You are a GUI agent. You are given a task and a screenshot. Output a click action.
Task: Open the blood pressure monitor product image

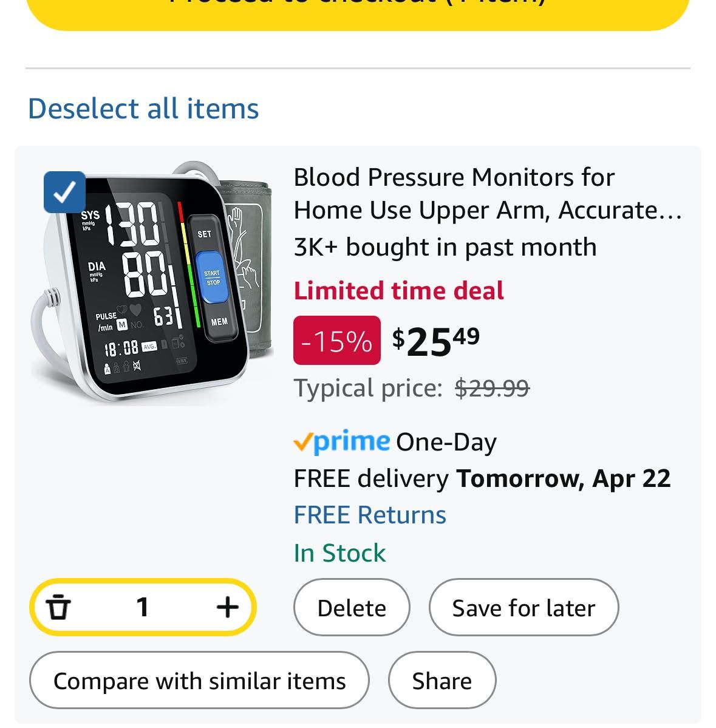(x=153, y=282)
